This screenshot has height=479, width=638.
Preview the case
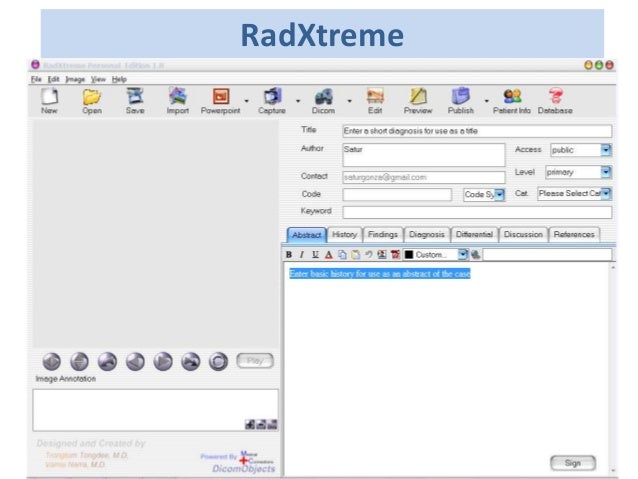418,101
